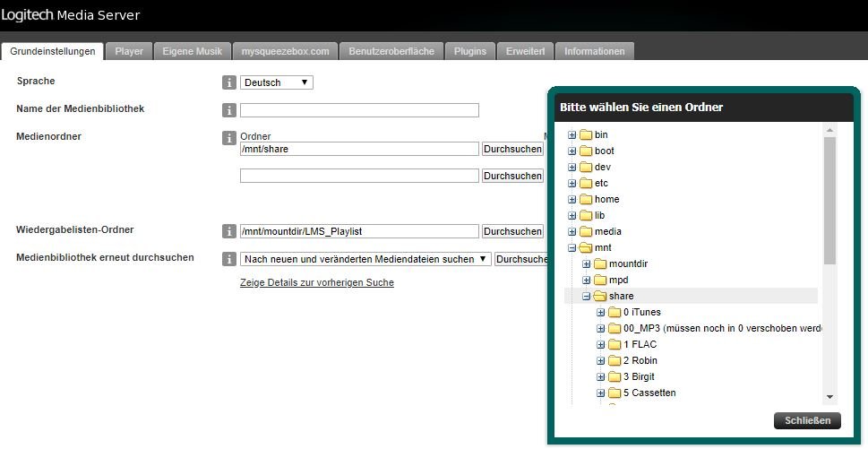Click info icon for Medienbibliothek erneut durchsuchen
This screenshot has width=868, height=449.
228,259
